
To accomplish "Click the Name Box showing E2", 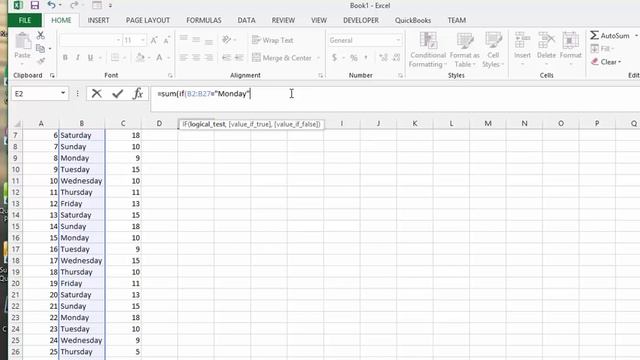I will pyautogui.click(x=36, y=94).
